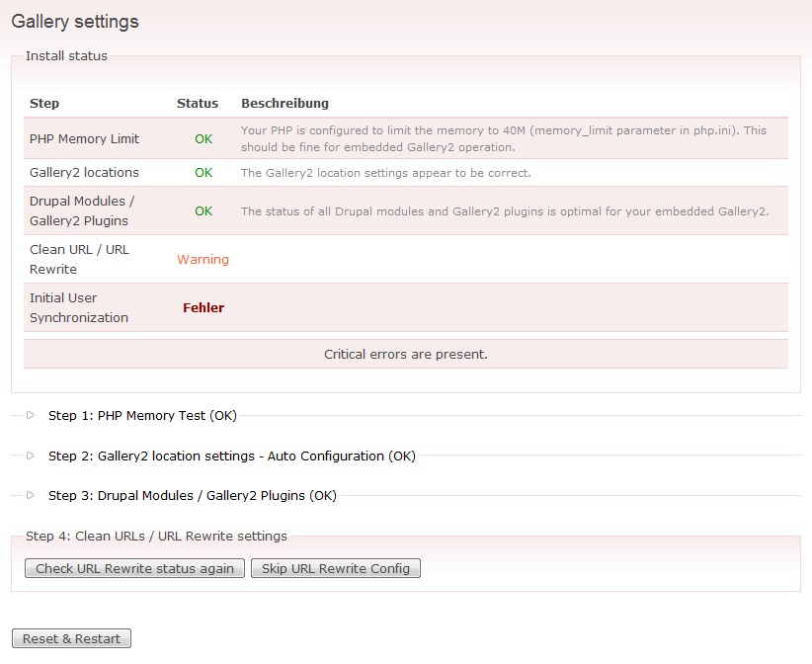Click the 'Beschreibung' column header
The image size is (812, 664).
284,104
